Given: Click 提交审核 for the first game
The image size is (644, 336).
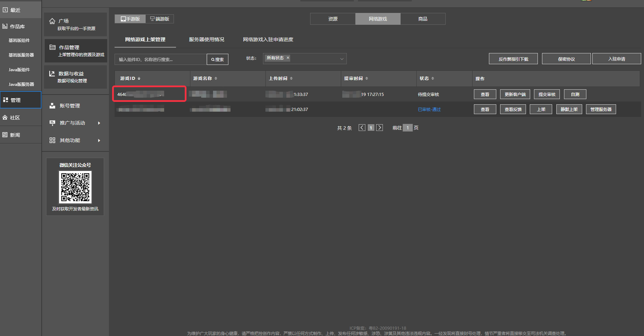Looking at the screenshot, I should tap(547, 94).
